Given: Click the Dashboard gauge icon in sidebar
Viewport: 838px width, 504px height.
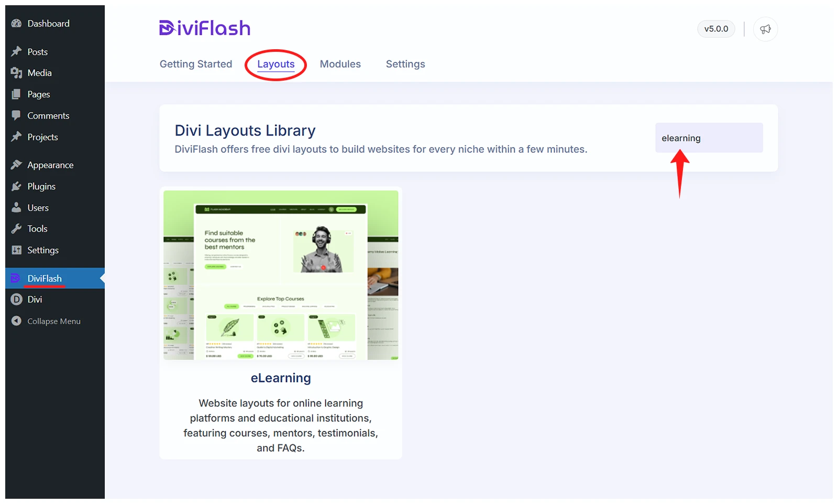Looking at the screenshot, I should pos(16,24).
